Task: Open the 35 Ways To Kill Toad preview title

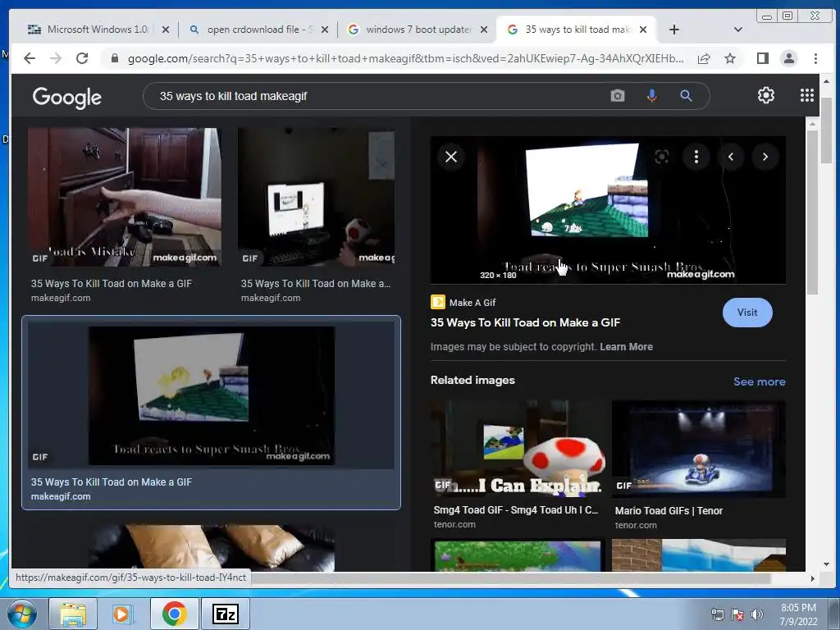Action: [x=525, y=322]
